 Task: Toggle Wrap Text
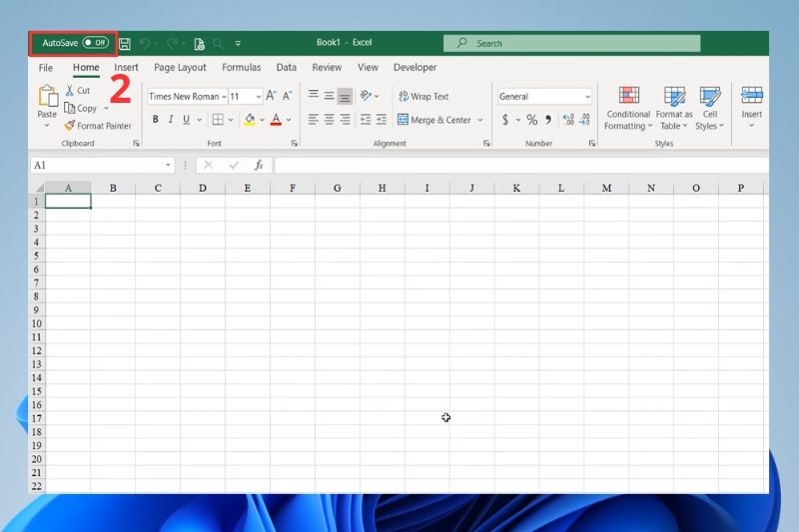[423, 96]
